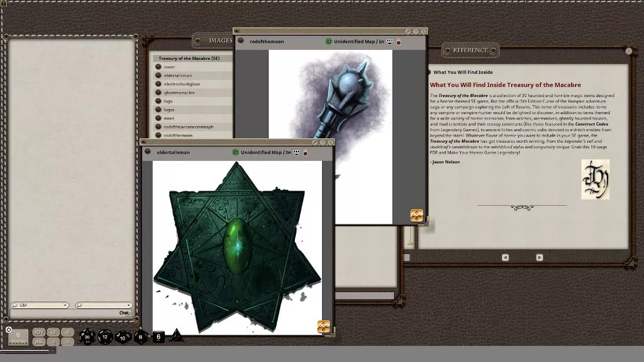The height and width of the screenshot is (362, 644).
Task: Apply the -2 modifier
Action: [x=53, y=342]
